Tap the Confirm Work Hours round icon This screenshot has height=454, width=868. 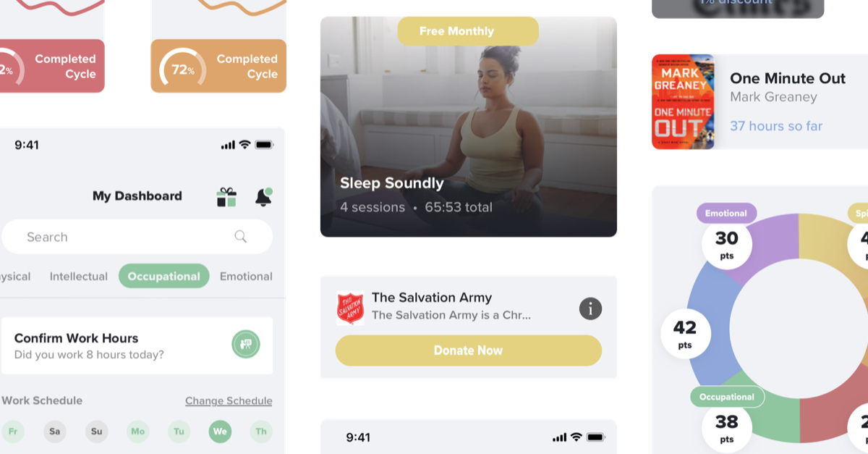point(246,344)
